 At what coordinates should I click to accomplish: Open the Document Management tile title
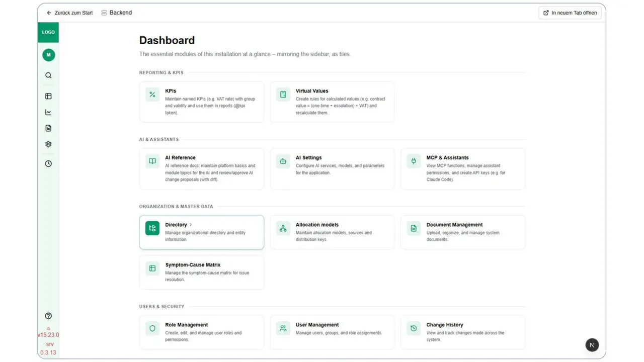pyautogui.click(x=454, y=225)
